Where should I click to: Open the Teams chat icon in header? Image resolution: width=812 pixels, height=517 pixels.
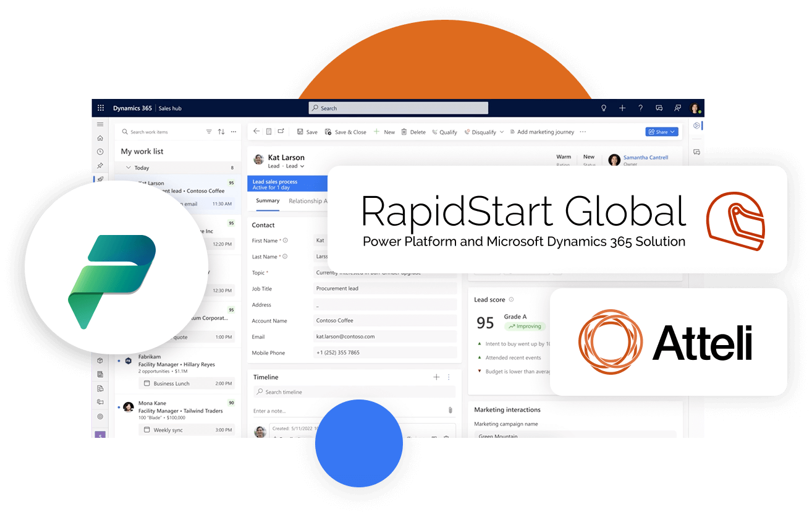click(x=659, y=108)
